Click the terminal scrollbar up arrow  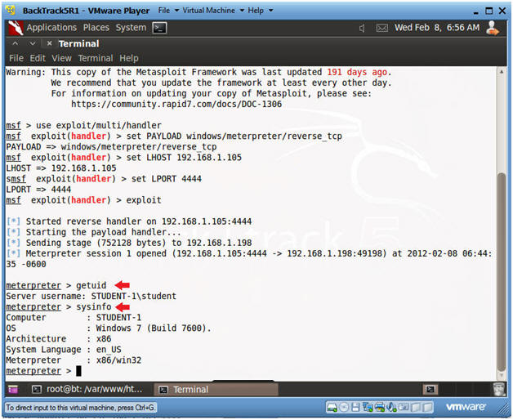point(502,72)
